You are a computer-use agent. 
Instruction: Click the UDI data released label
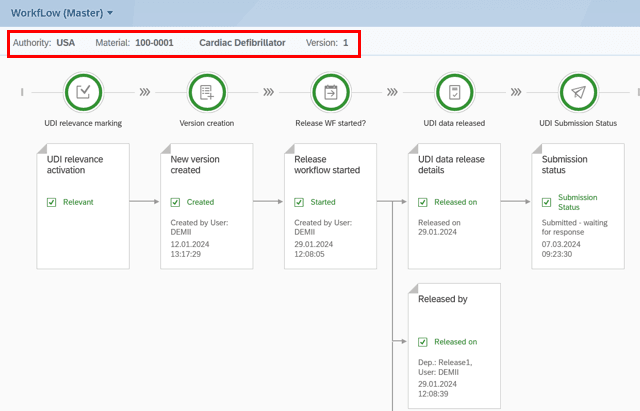(x=454, y=123)
